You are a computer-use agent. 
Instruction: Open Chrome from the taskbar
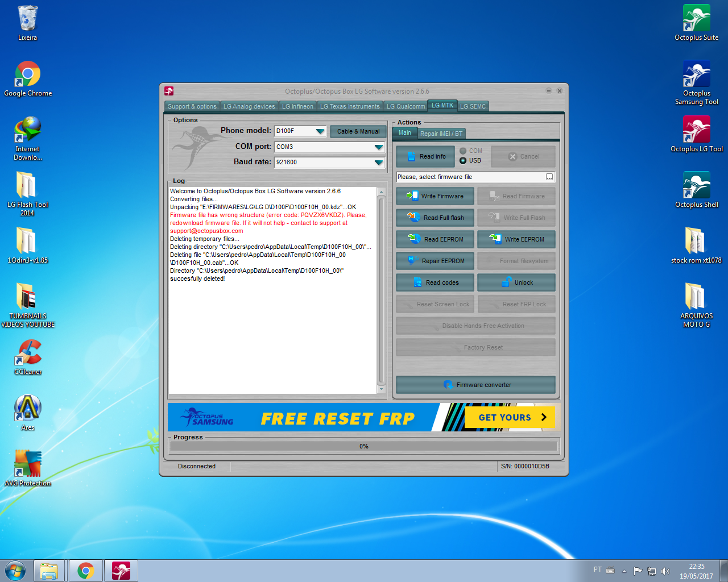[86, 571]
